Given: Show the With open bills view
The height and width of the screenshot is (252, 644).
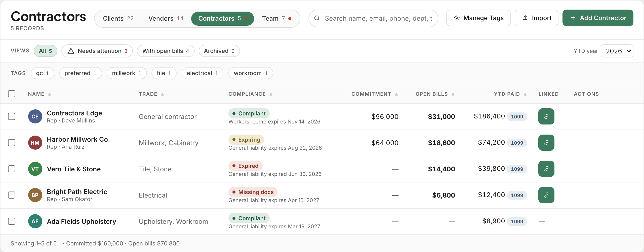Looking at the screenshot, I should point(166,51).
